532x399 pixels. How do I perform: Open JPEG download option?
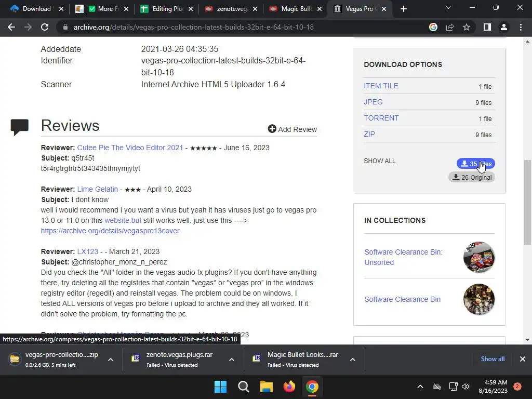373,102
